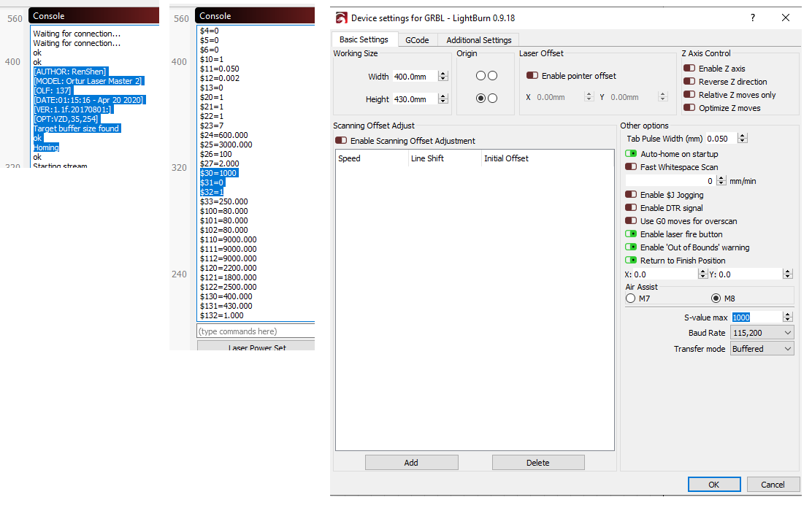Toggle Optimize Z moves
This screenshot has width=812, height=508.
click(x=689, y=108)
